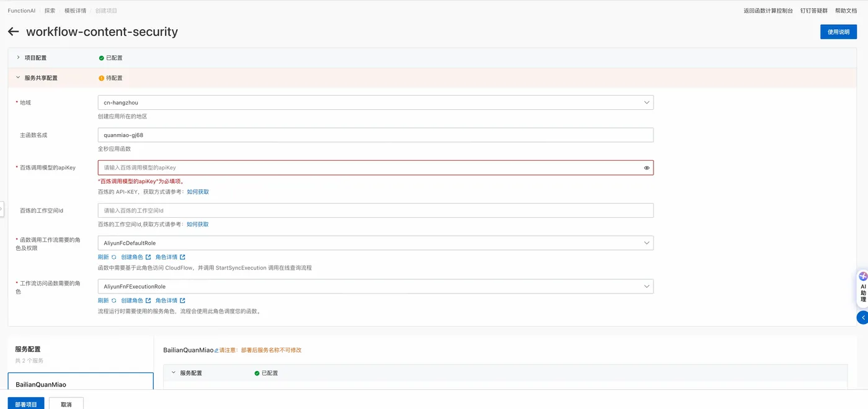868x409 pixels.
Task: Click green 已配置 check icon in 服务配置 section
Action: pos(257,373)
